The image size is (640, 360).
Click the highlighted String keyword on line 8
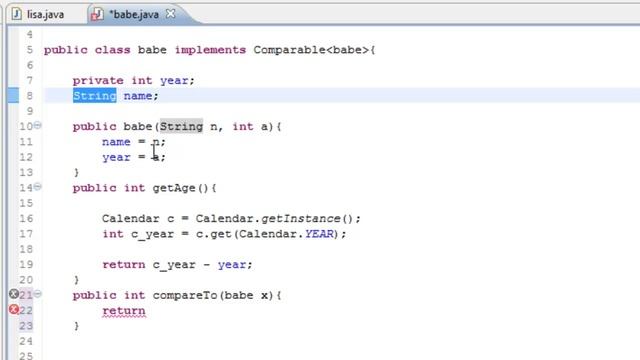(x=95, y=96)
